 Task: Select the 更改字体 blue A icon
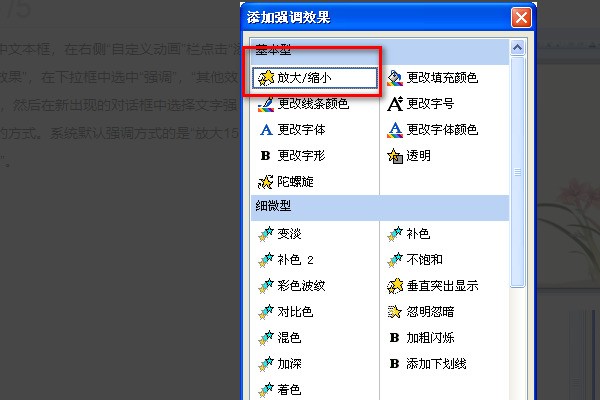[x=266, y=130]
